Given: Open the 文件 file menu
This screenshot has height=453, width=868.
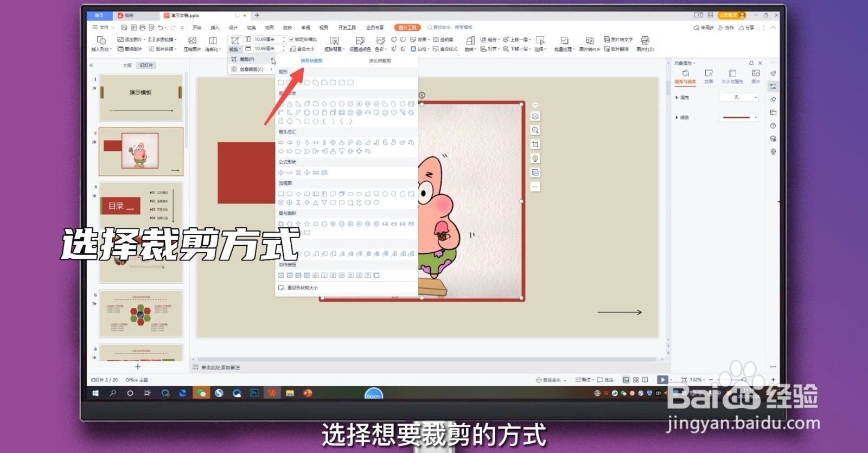Looking at the screenshot, I should [103, 28].
